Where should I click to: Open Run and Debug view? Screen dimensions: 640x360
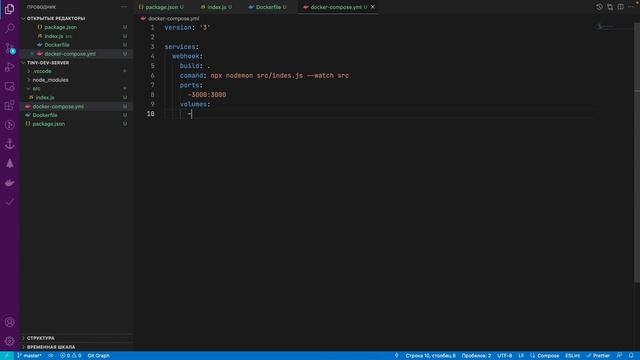[9, 67]
